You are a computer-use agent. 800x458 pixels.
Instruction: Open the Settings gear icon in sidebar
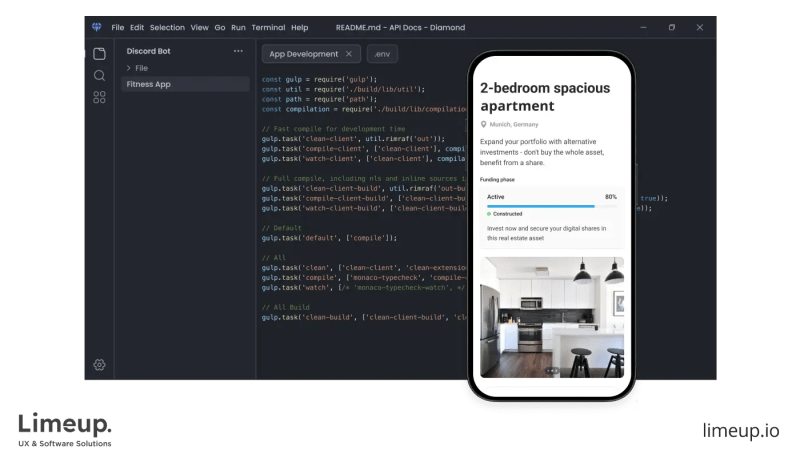(x=99, y=365)
